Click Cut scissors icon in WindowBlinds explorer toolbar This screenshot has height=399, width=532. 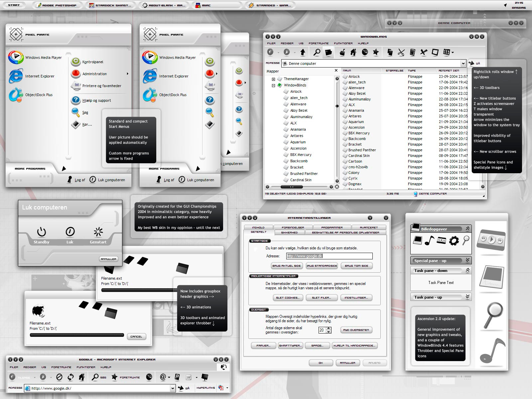pyautogui.click(x=401, y=52)
